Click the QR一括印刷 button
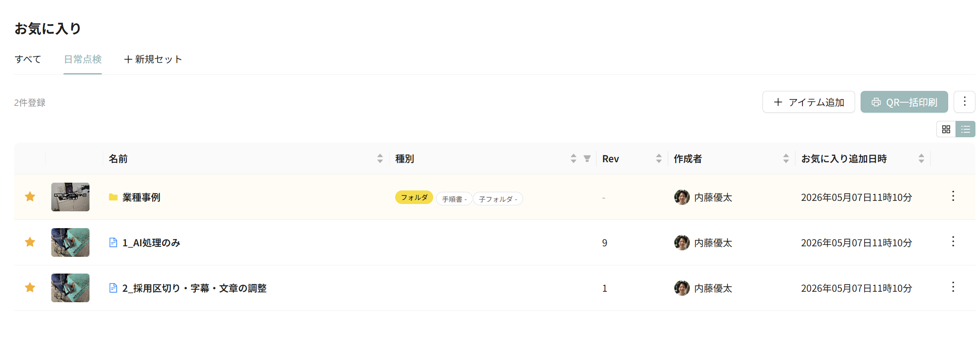Screen dimensions: 980x349 click(904, 102)
